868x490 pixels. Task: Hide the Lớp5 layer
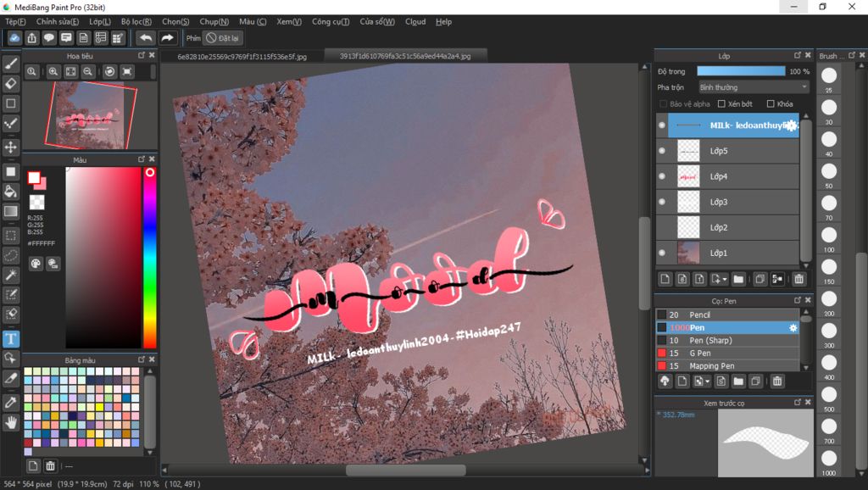tap(661, 151)
